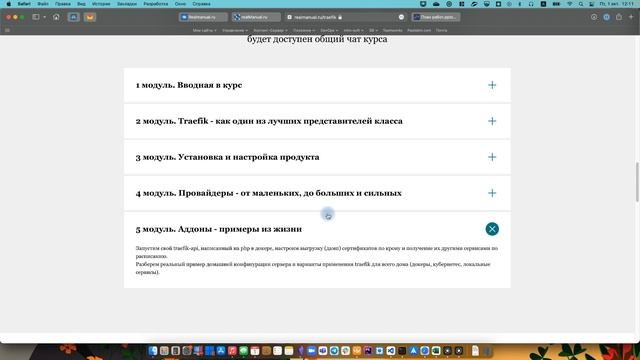Open the Share icon in Safari toolbar

pyautogui.click(x=619, y=17)
